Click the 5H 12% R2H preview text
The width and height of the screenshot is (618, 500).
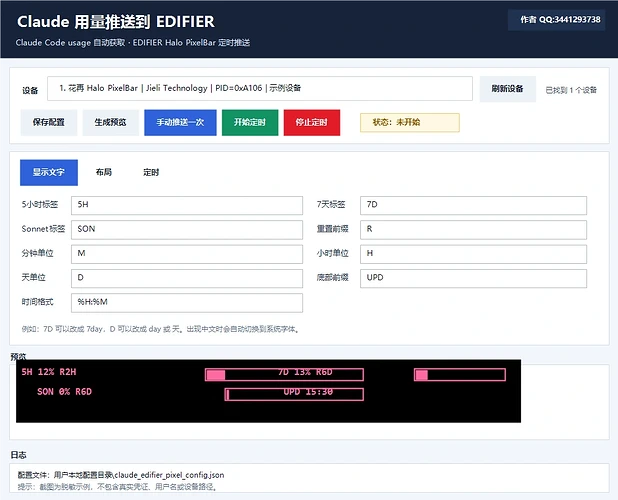coord(49,372)
